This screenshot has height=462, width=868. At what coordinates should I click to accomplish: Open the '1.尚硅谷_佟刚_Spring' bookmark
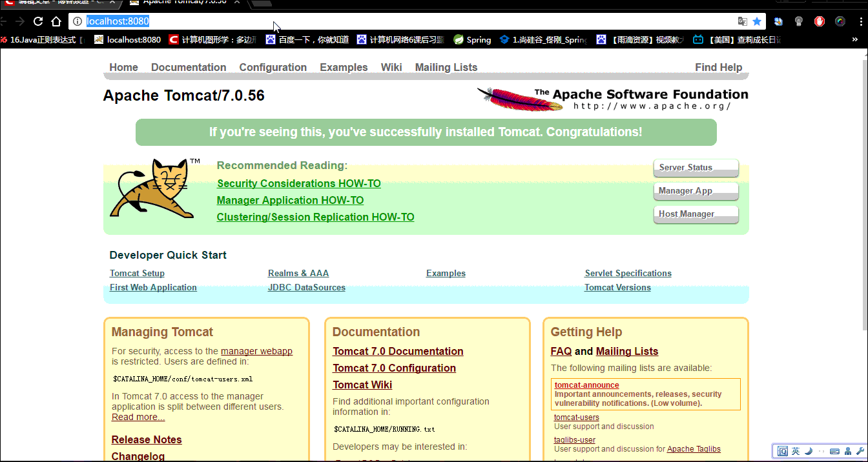tap(543, 40)
